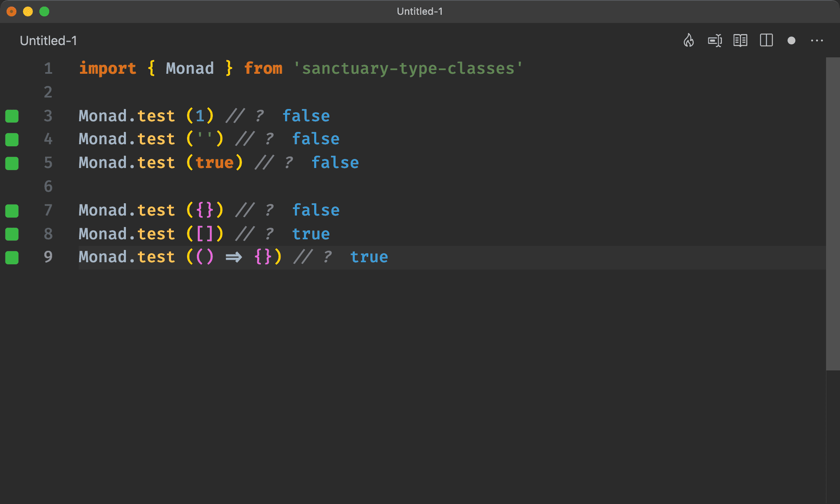Click the 'false' result on line 3

click(306, 116)
